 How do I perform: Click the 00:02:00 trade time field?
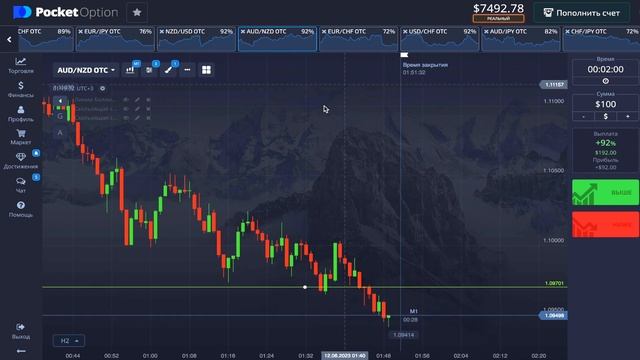(605, 69)
